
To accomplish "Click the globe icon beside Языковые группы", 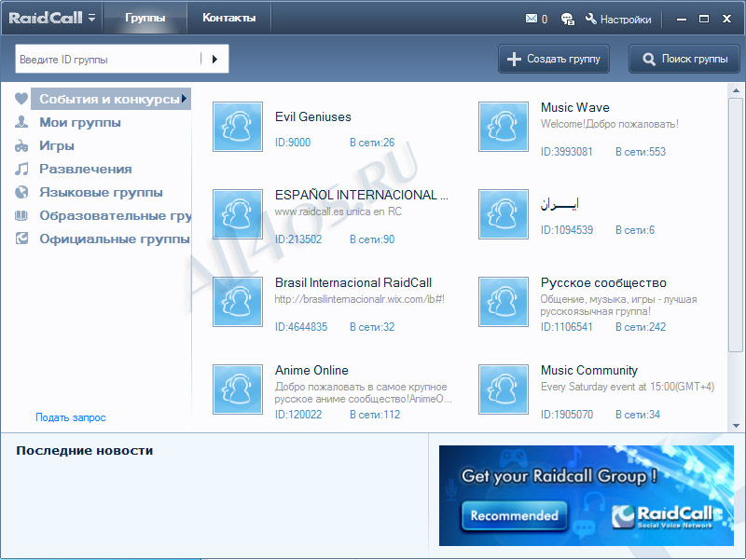I will click(21, 192).
